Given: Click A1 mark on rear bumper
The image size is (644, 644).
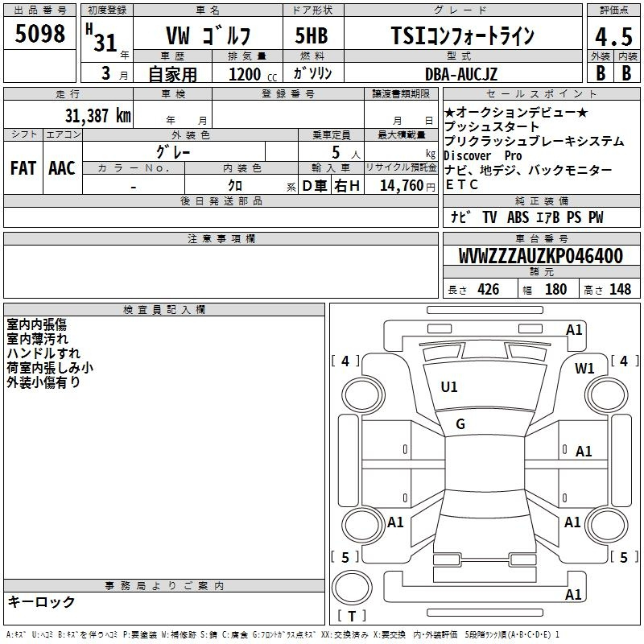Looking at the screenshot, I should (x=573, y=594).
